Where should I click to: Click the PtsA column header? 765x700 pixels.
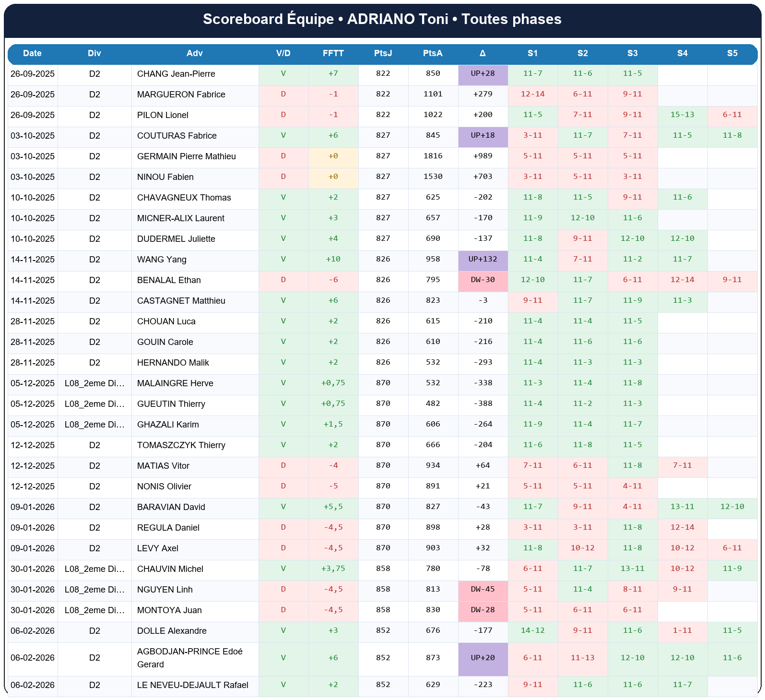pyautogui.click(x=433, y=53)
